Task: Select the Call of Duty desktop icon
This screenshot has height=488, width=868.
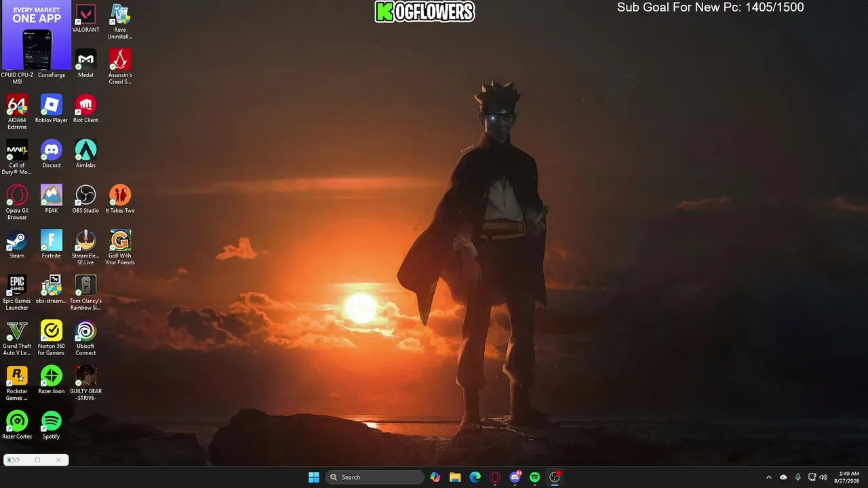Action: coord(17,157)
